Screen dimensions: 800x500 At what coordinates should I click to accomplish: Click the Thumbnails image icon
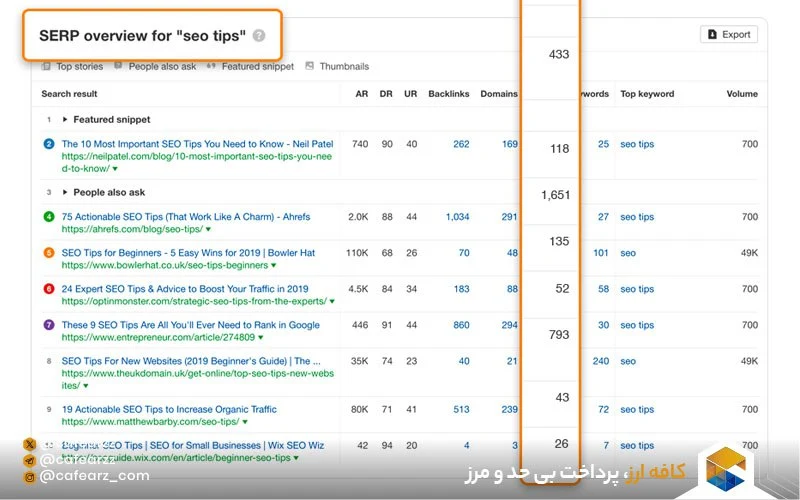point(309,66)
